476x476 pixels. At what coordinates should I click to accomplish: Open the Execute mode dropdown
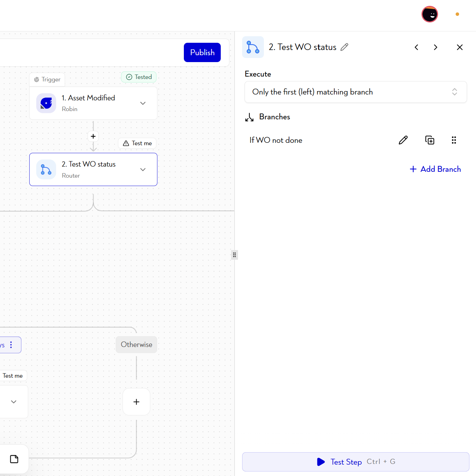pyautogui.click(x=356, y=92)
